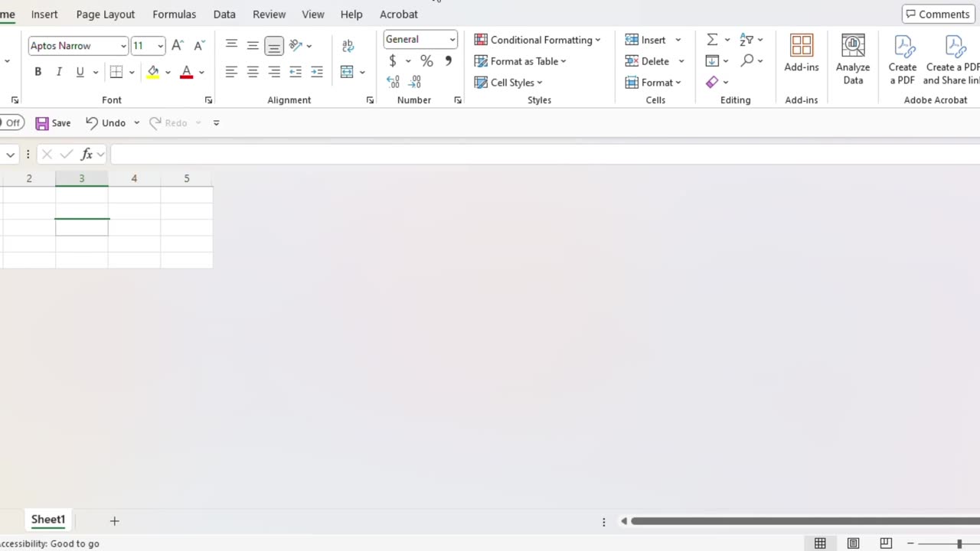Screen dimensions: 980x551
Task: Open Find & Select
Action: pos(751,61)
